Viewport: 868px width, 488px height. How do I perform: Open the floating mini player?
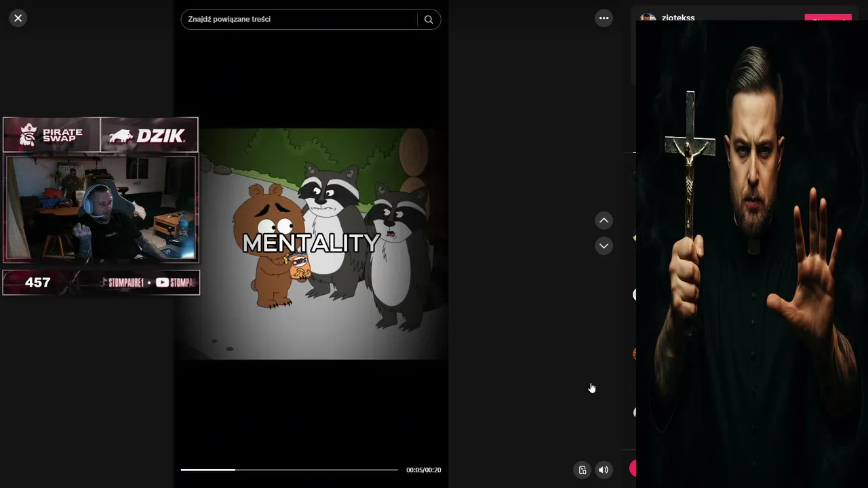point(582,470)
